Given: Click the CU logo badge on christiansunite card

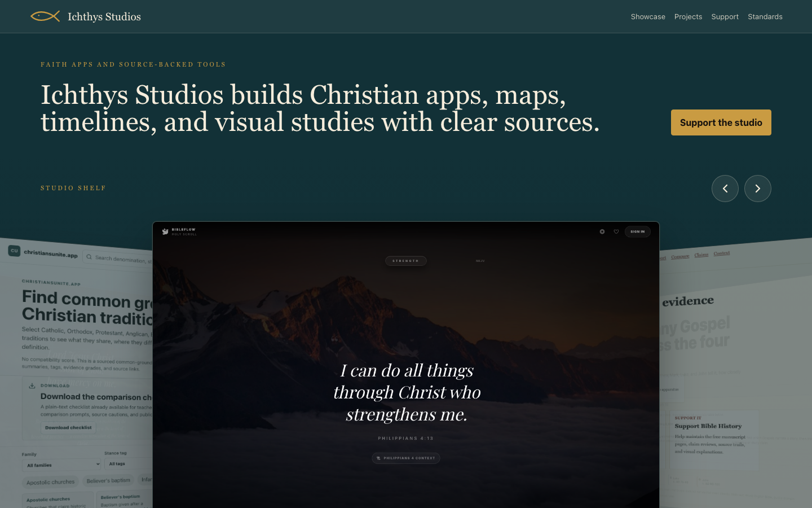Looking at the screenshot, I should click(14, 251).
